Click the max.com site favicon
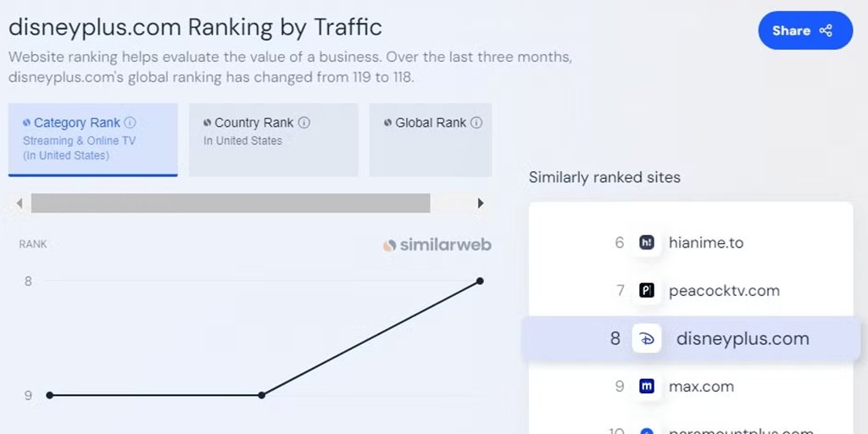Screen dimensions: 868x434 tap(647, 386)
